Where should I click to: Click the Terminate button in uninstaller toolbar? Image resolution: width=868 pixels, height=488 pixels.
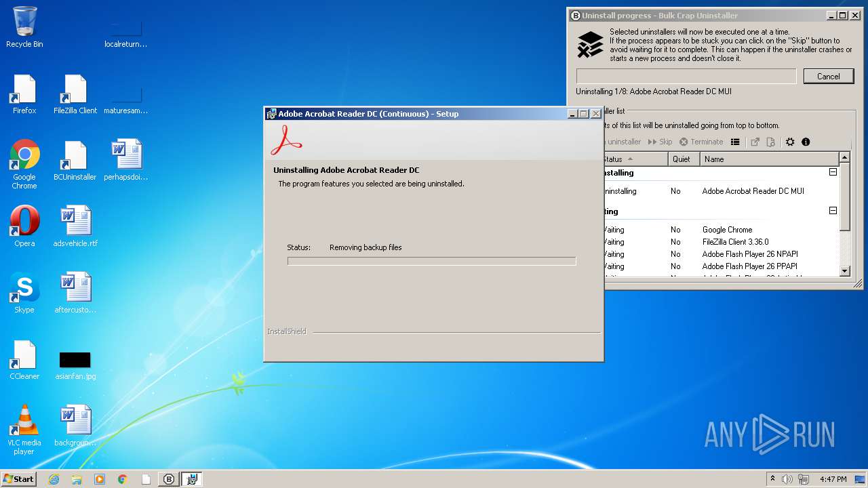(701, 142)
